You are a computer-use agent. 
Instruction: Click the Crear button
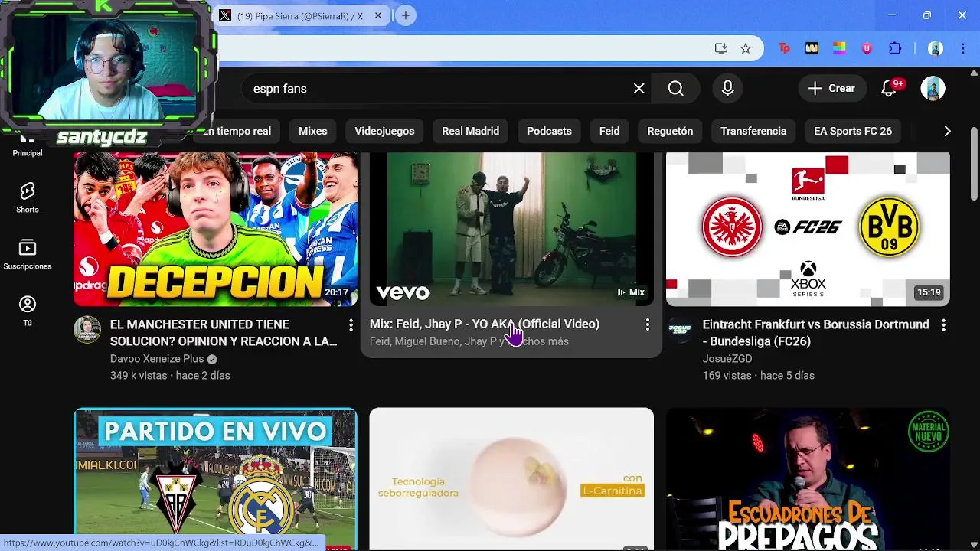(x=832, y=89)
